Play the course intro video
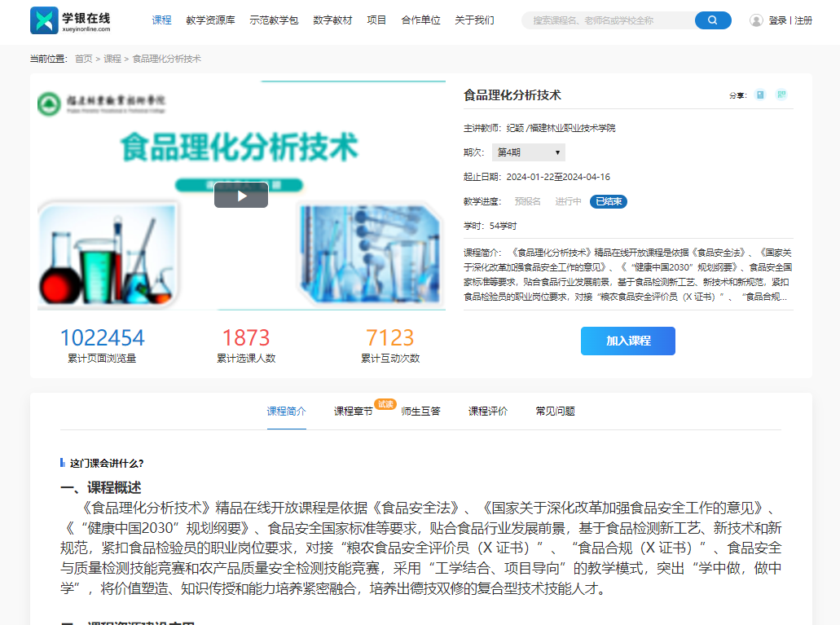The height and width of the screenshot is (625, 840). pos(241,195)
